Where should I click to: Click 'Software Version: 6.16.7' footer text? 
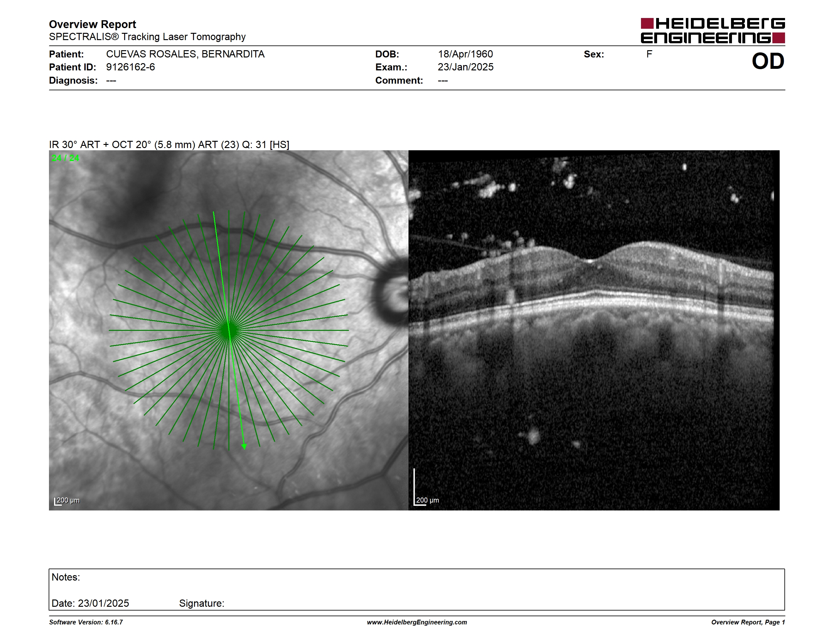86,622
